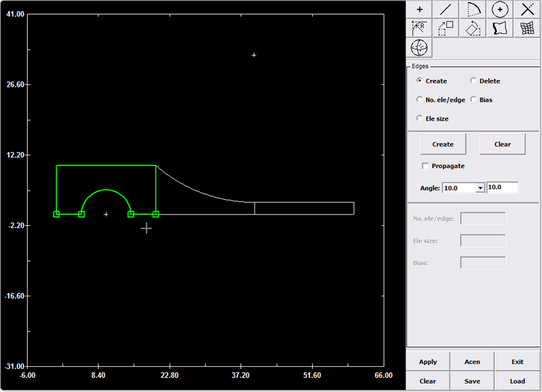Image resolution: width=542 pixels, height=392 pixels.
Task: Select the move/copy tool
Action: click(446, 28)
